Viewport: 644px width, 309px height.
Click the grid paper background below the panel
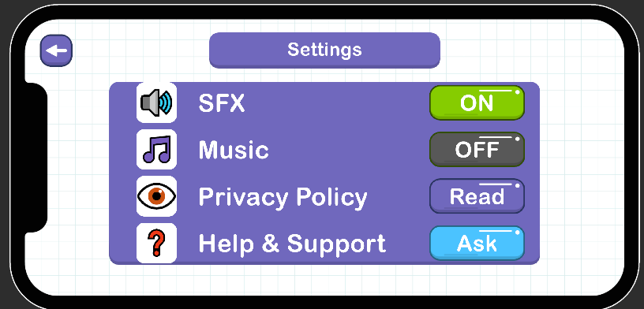tap(324, 280)
